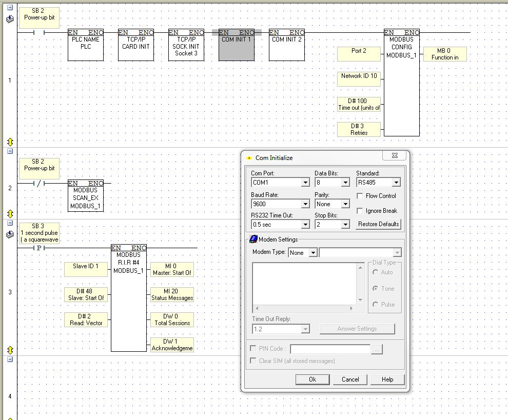Enable the Flow Control checkbox
This screenshot has width=508, height=420.
click(360, 196)
